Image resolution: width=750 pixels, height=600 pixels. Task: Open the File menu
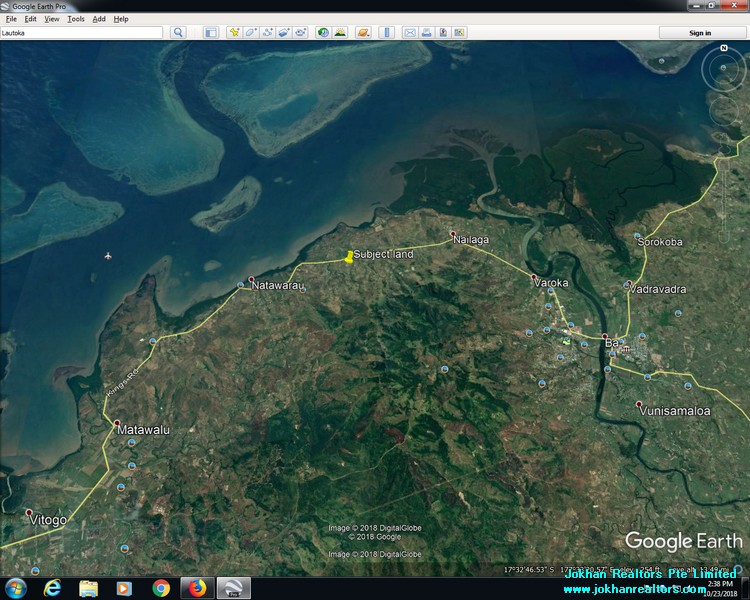pos(11,19)
